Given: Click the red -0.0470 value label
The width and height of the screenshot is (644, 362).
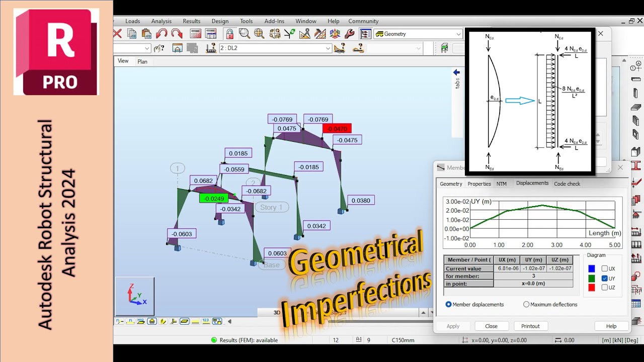Looking at the screenshot, I should pos(337,129).
